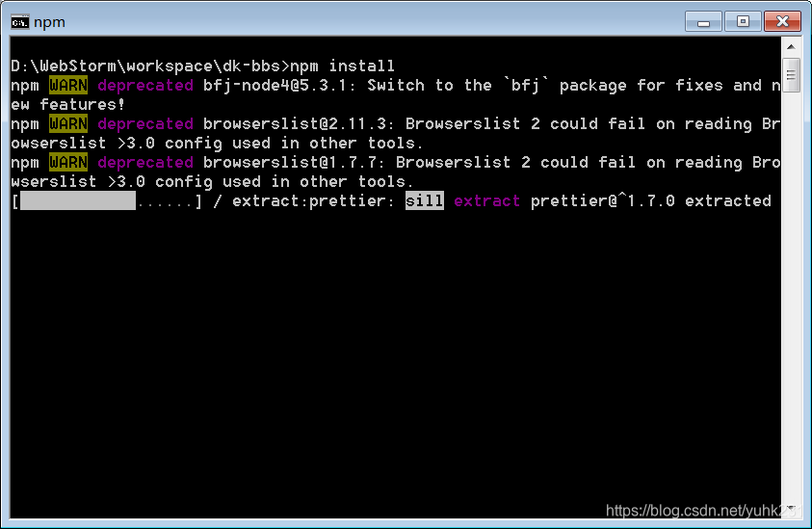Click the magenta extract keyword
Viewport: 812px width, 529px height.
pos(486,201)
